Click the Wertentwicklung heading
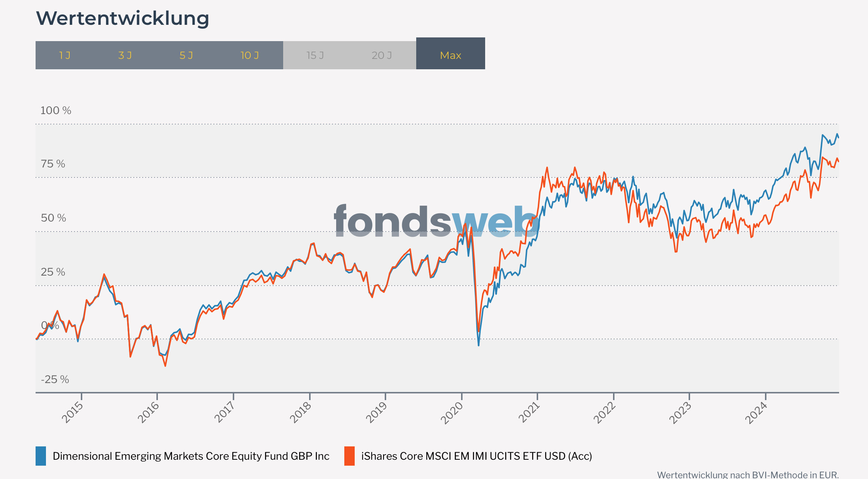This screenshot has height=479, width=868. [123, 19]
